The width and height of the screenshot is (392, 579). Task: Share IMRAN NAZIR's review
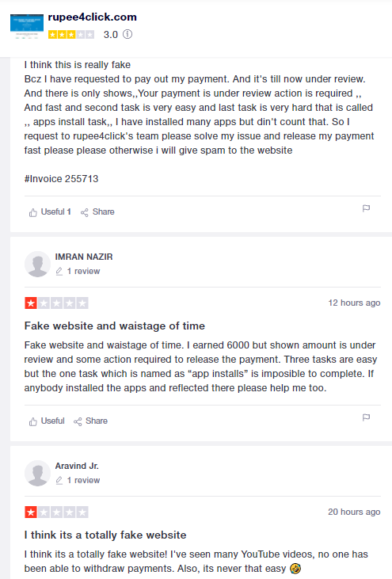pos(90,421)
